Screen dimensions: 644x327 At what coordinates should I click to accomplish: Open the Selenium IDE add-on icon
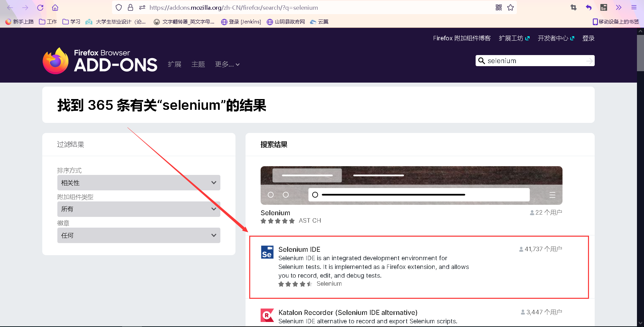coord(267,252)
